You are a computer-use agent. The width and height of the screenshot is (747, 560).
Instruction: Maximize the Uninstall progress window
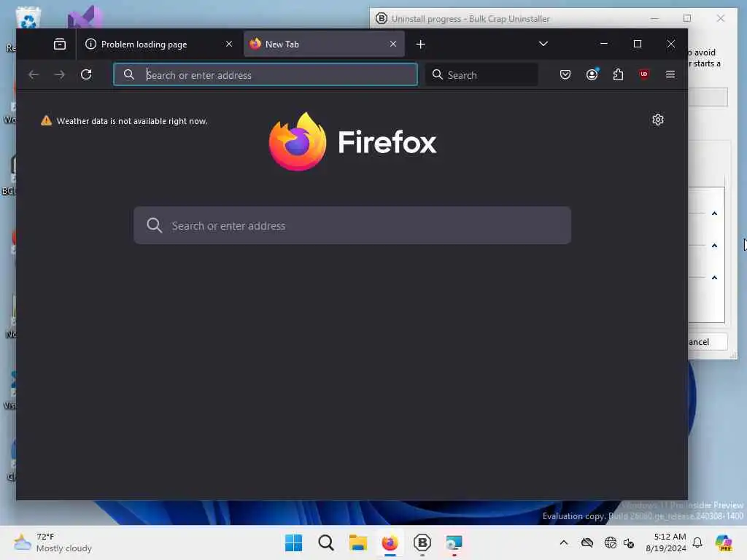click(x=687, y=18)
